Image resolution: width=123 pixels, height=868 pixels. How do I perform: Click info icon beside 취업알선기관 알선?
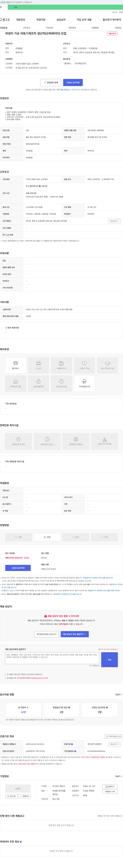[69, 708]
